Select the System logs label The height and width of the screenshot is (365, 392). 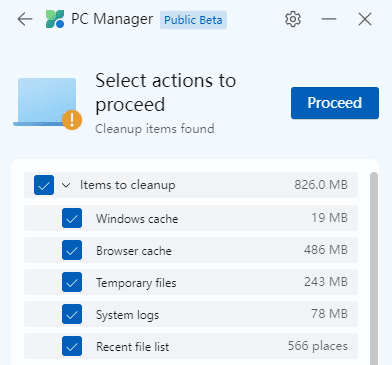[127, 315]
